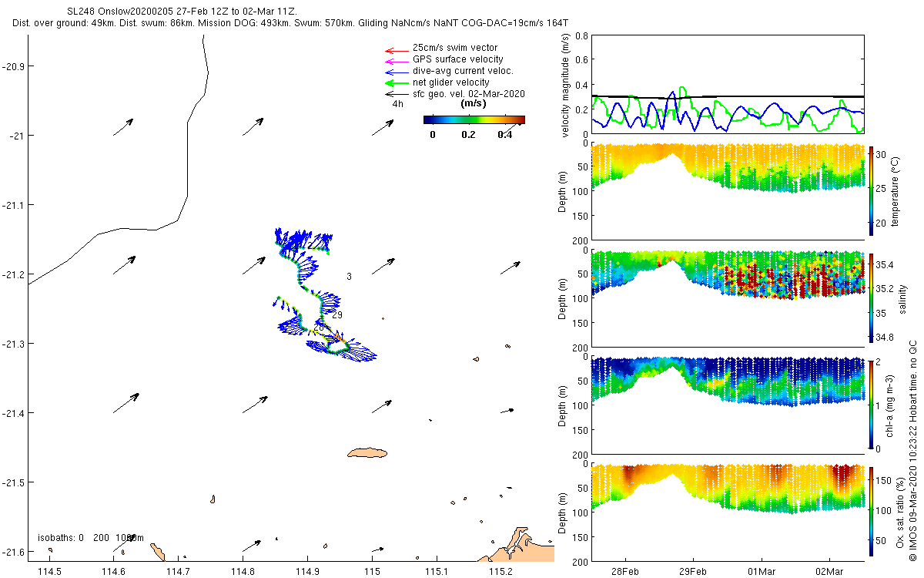The image size is (924, 578).
Task: Click the chl-a (mg m-3) colorbar
Action: (872, 404)
